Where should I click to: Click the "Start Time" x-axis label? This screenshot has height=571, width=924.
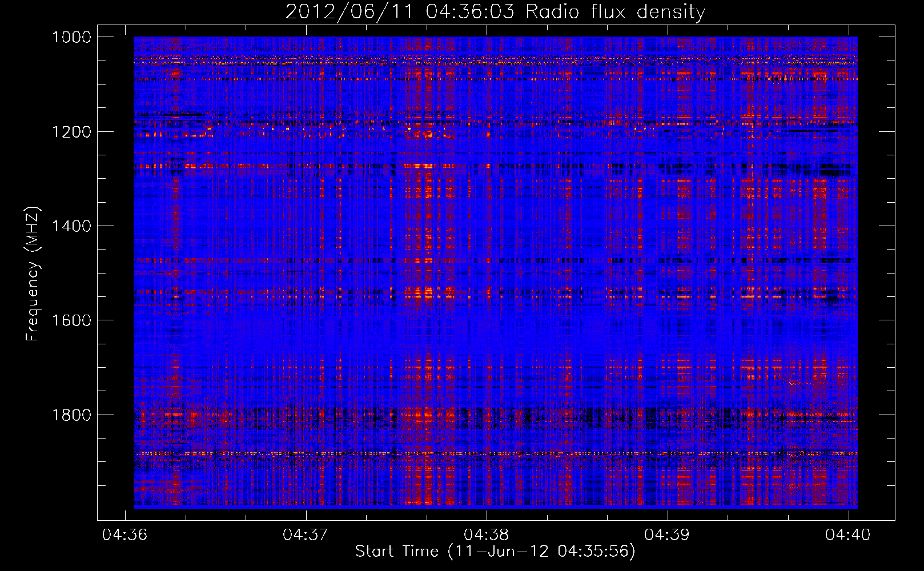tap(396, 551)
